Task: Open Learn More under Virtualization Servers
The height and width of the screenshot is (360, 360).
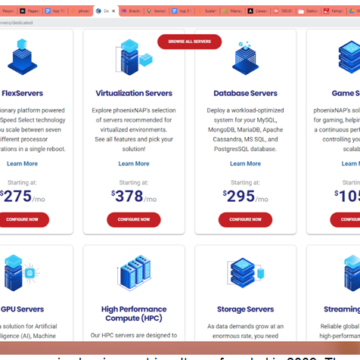Action: click(x=134, y=164)
